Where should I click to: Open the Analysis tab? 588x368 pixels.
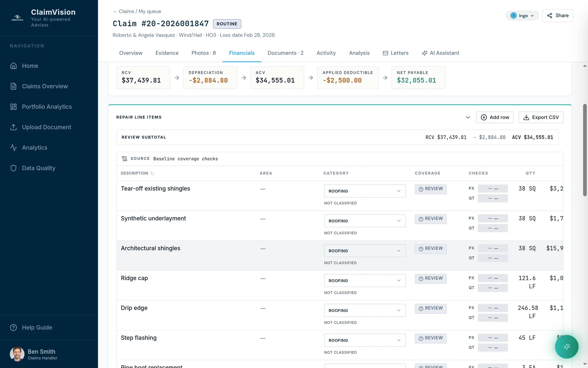coord(359,53)
